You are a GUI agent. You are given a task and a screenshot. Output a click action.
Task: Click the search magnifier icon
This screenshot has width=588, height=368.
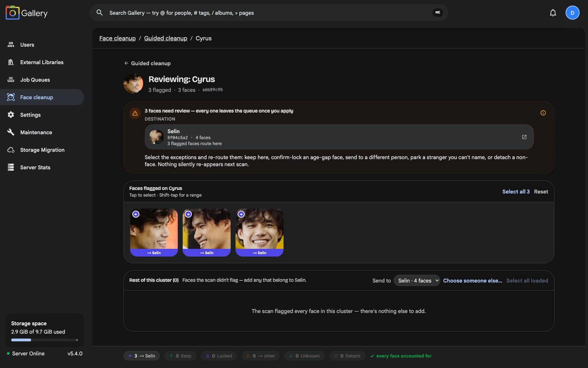tap(99, 13)
